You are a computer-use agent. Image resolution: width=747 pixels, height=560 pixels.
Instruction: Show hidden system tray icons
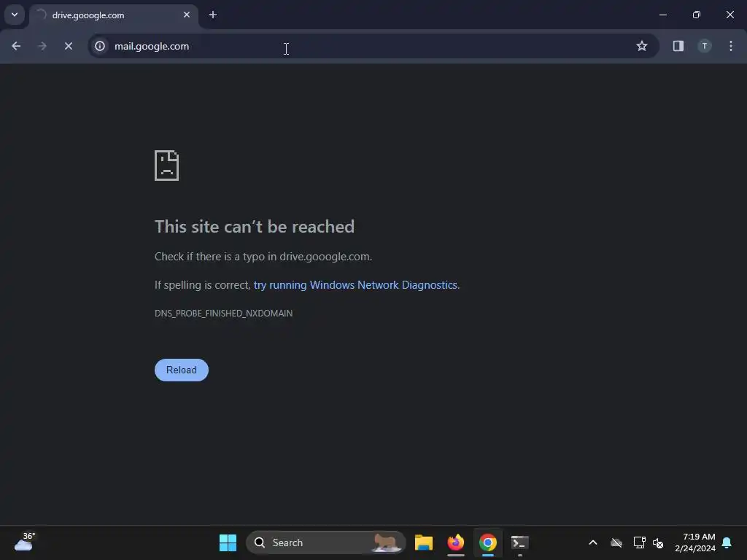(593, 542)
